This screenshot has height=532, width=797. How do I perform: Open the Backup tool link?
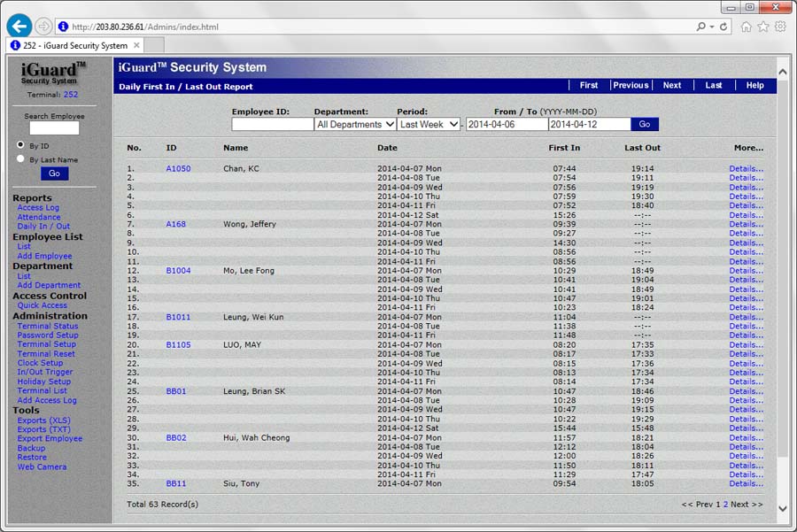(x=32, y=448)
